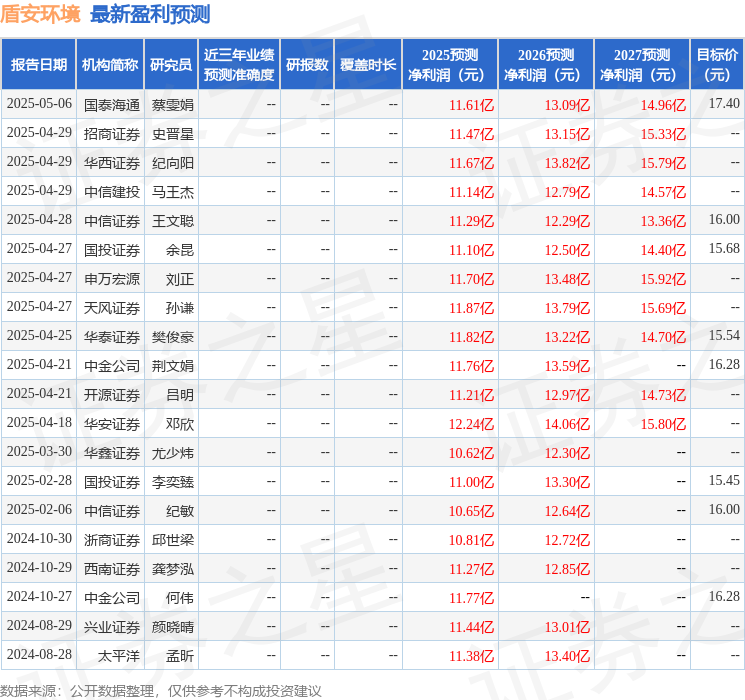Click institution 申万宏源

tap(112, 279)
